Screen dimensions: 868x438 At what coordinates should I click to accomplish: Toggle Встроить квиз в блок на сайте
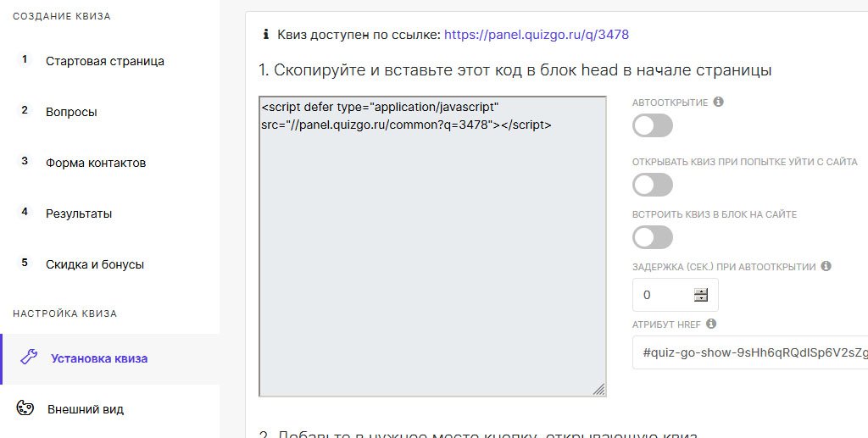pos(653,238)
